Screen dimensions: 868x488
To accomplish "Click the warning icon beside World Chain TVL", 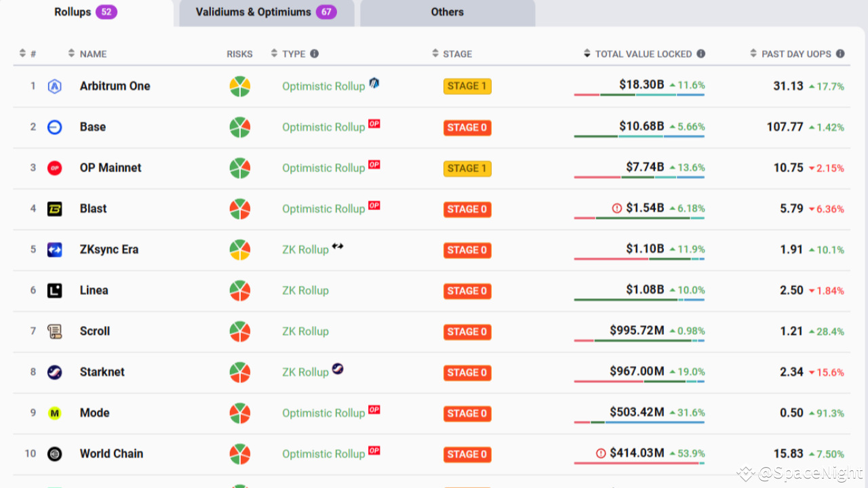I will click(x=600, y=453).
